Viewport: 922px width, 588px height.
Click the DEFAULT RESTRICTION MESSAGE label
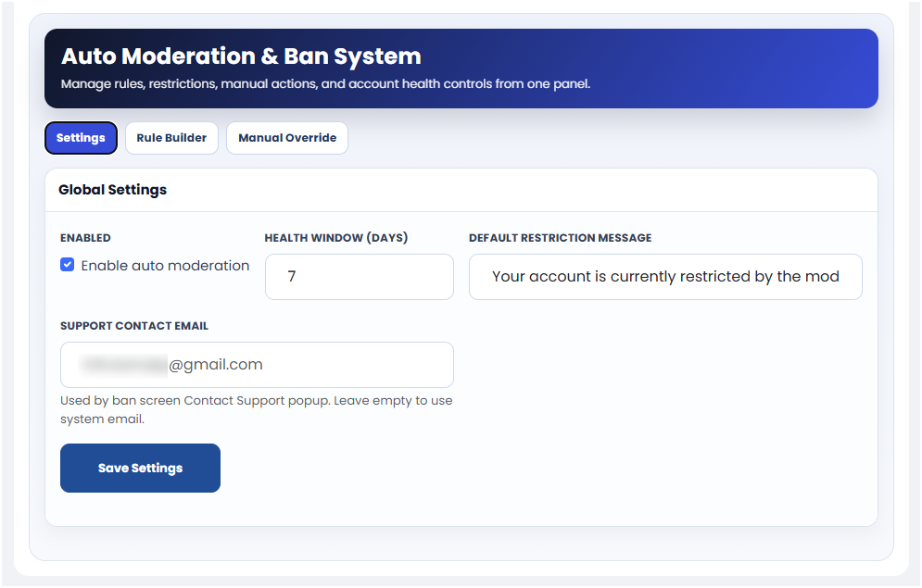click(560, 238)
